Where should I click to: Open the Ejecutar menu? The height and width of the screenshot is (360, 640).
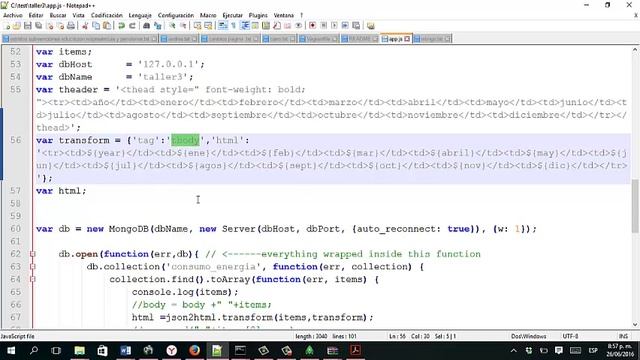(x=233, y=15)
